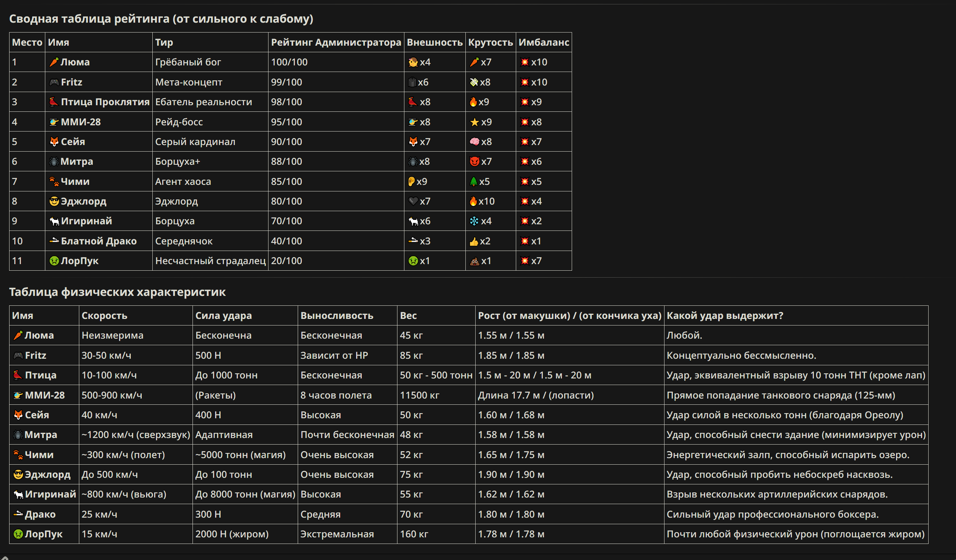Click the Сила удара column header

click(x=224, y=315)
